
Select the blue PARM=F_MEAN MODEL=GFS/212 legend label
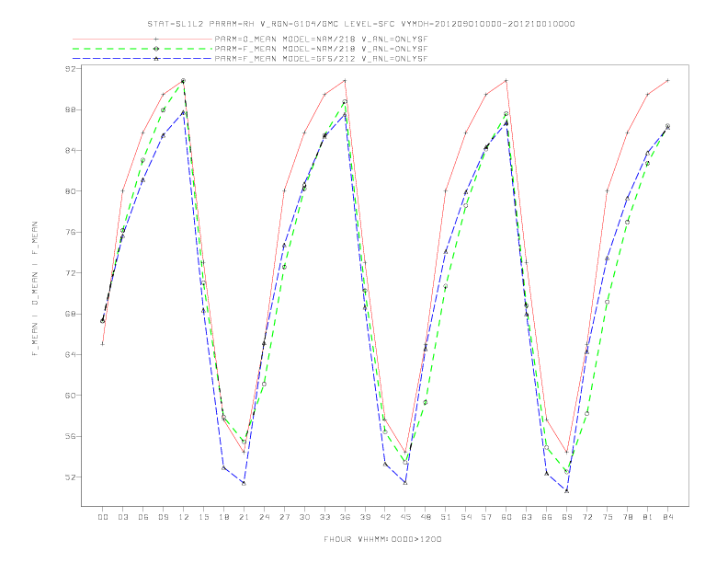click(x=321, y=59)
